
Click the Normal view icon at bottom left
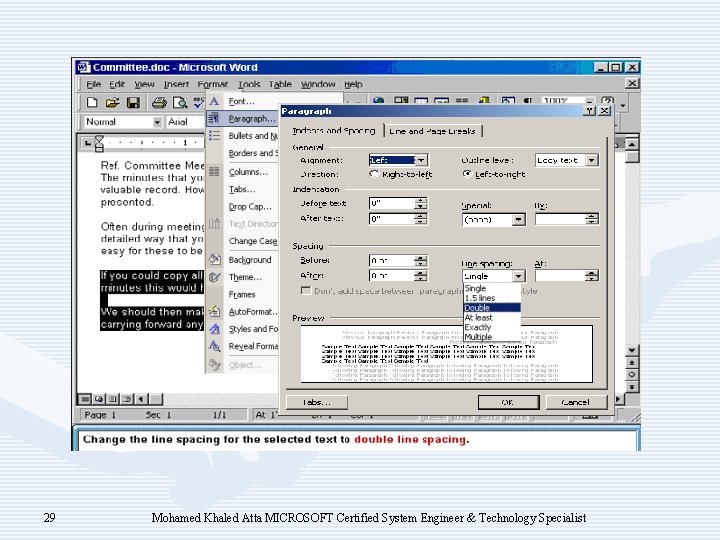click(85, 399)
